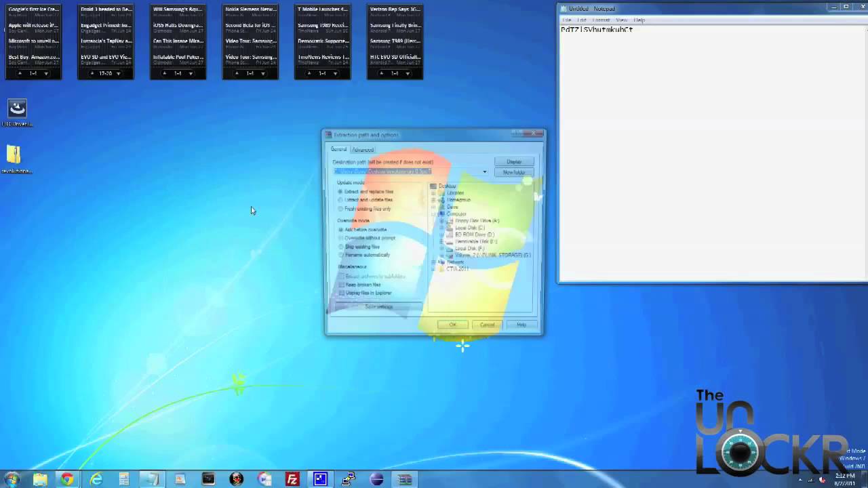The height and width of the screenshot is (488, 868).
Task: Click Help in extraction dialog
Action: (521, 325)
